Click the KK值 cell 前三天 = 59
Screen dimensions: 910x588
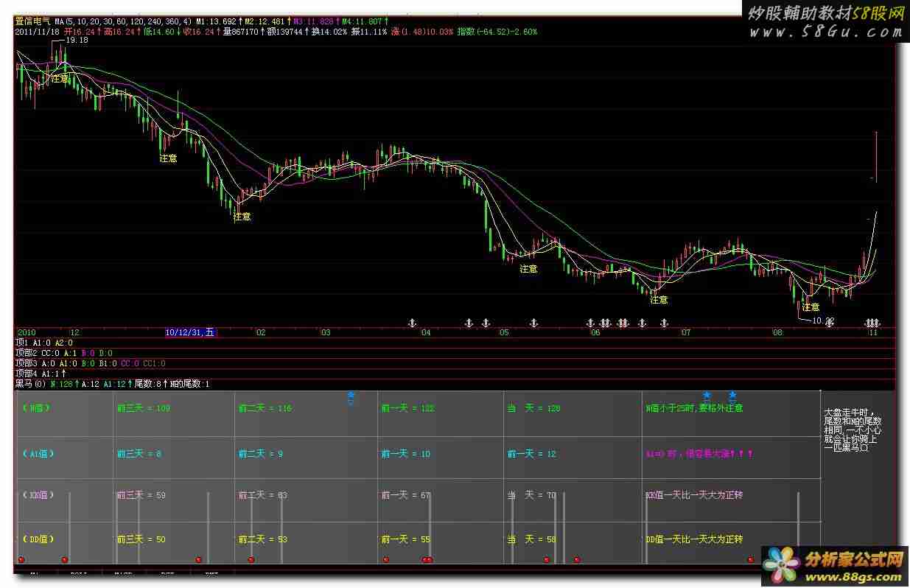(x=141, y=495)
